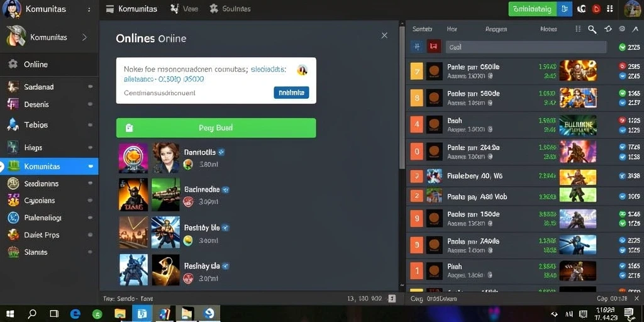Select Daiet Prps sidebar entry

[x=49, y=235]
